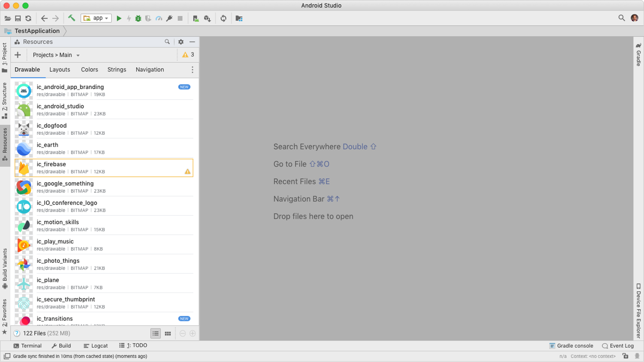Open the resource tabs overflow menu
644x362 pixels.
pyautogui.click(x=192, y=70)
